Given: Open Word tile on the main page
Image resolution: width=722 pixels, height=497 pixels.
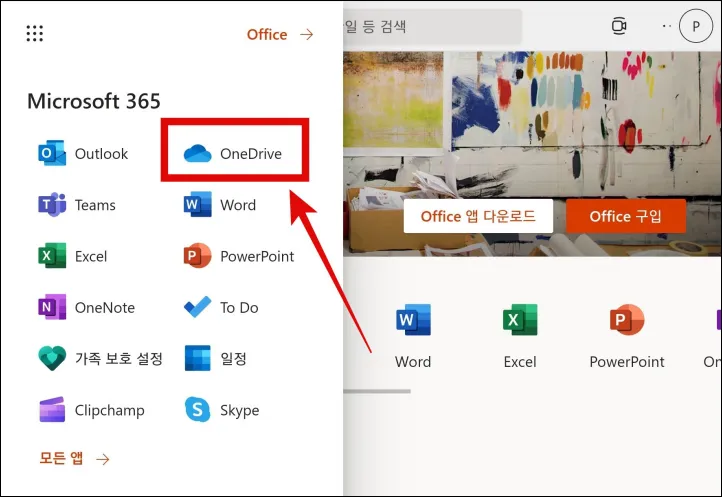Looking at the screenshot, I should click(413, 336).
